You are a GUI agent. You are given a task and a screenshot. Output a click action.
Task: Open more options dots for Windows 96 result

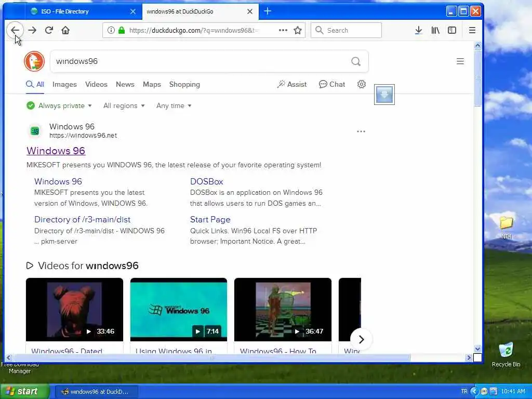361,131
